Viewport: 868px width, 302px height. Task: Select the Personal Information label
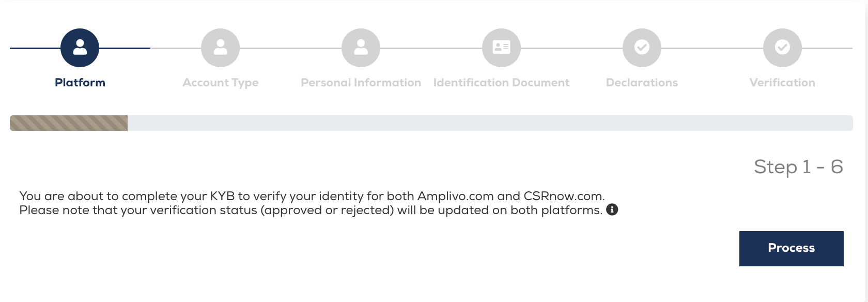pyautogui.click(x=361, y=83)
